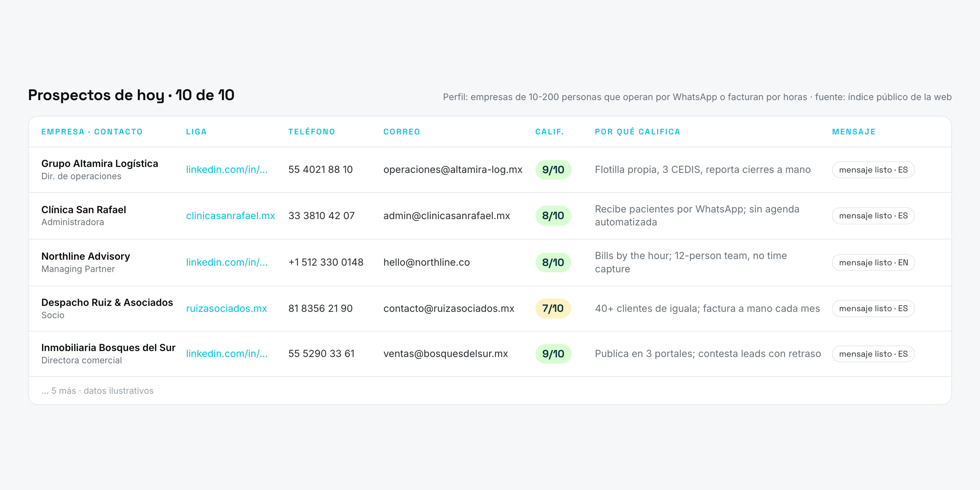
Task: Open Northline Advisory LinkedIn link
Action: coord(227,262)
